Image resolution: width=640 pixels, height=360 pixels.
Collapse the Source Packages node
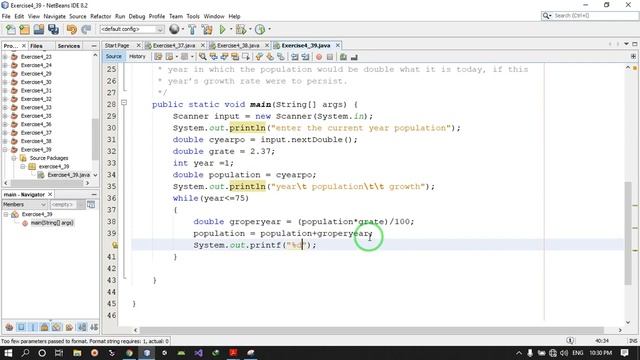(x=14, y=158)
